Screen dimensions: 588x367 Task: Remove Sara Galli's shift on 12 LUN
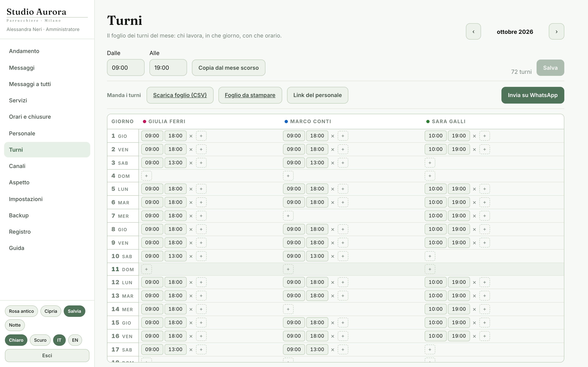(x=474, y=283)
